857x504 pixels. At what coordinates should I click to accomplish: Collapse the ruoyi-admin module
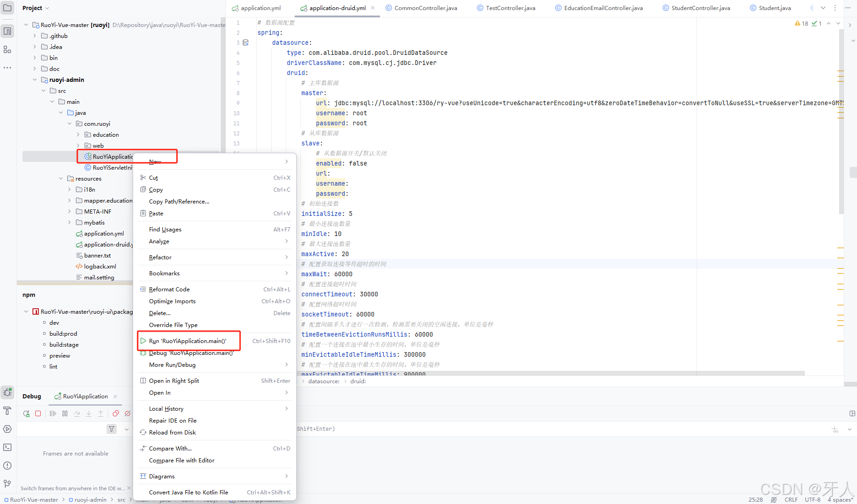point(34,80)
